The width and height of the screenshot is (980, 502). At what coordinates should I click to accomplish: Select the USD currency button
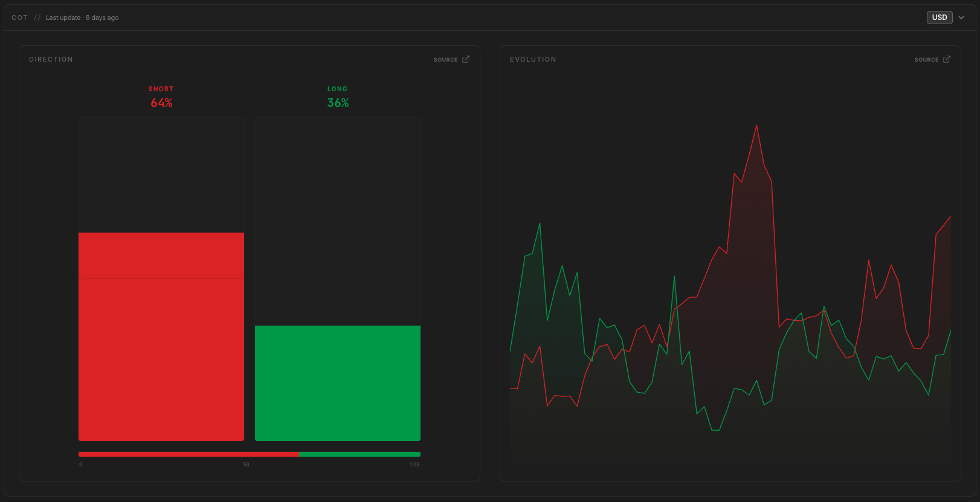point(940,18)
